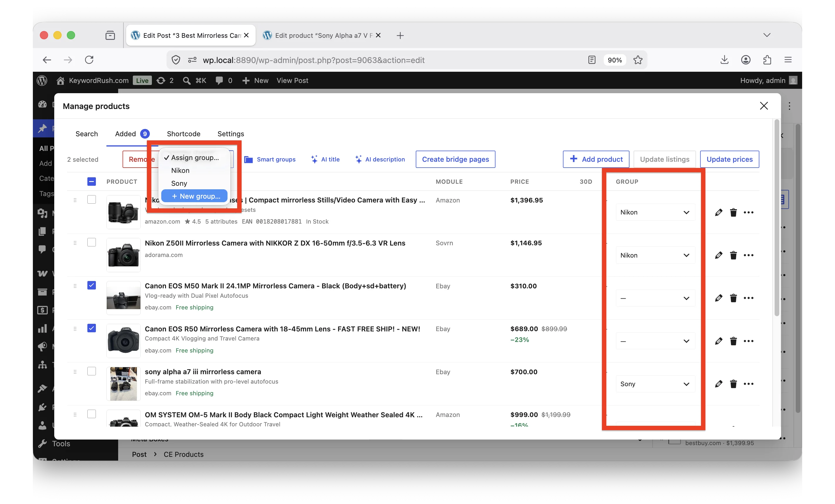Open the WordPress logo menu in admin bar
This screenshot has width=835, height=504.
(42, 81)
